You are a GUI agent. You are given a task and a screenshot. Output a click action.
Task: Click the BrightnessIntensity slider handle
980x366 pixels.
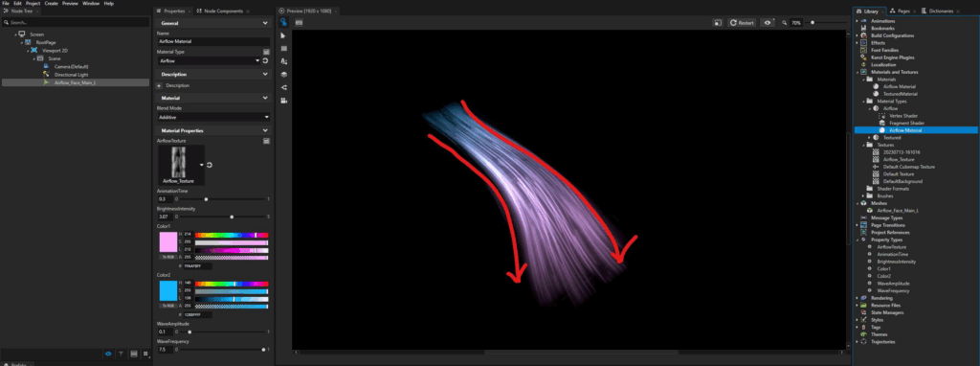tap(232, 217)
